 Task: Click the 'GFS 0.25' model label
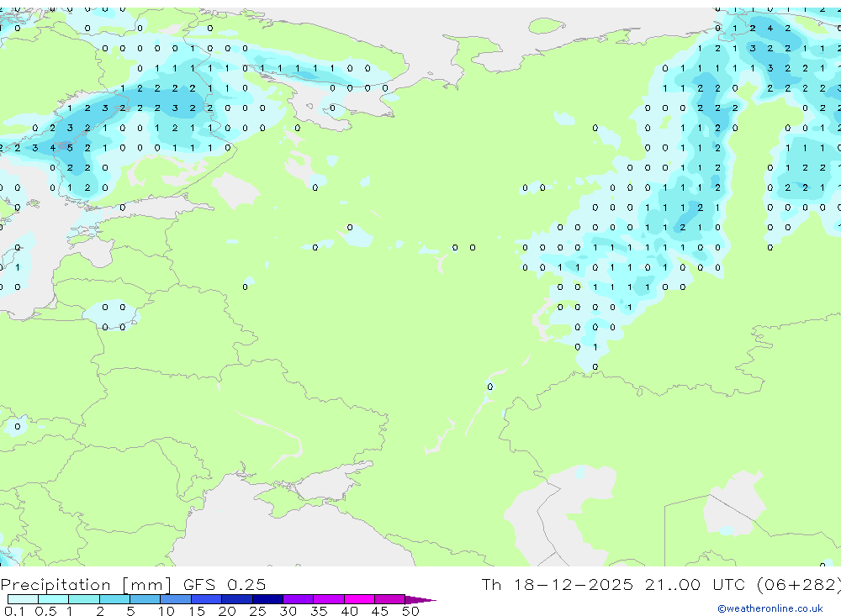[225, 584]
